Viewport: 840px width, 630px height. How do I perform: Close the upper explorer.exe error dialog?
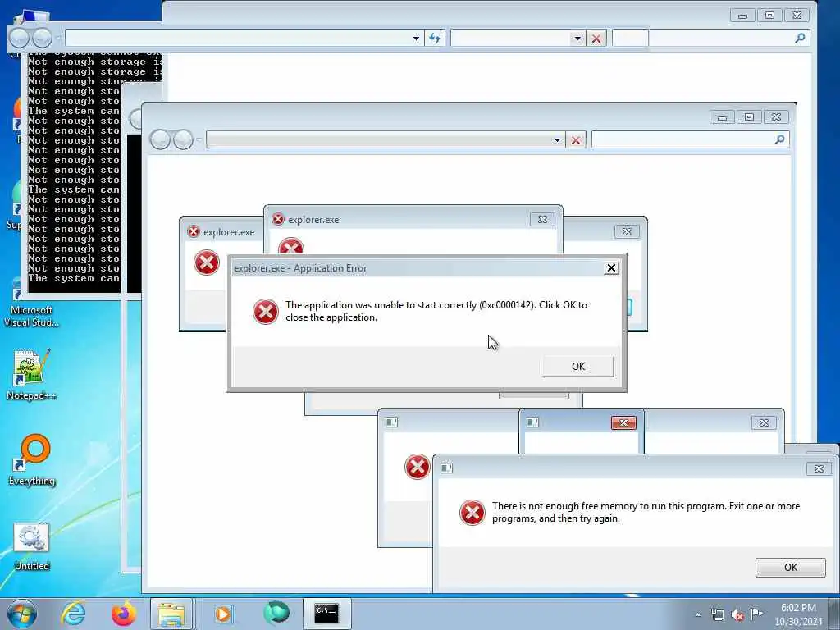click(x=542, y=220)
